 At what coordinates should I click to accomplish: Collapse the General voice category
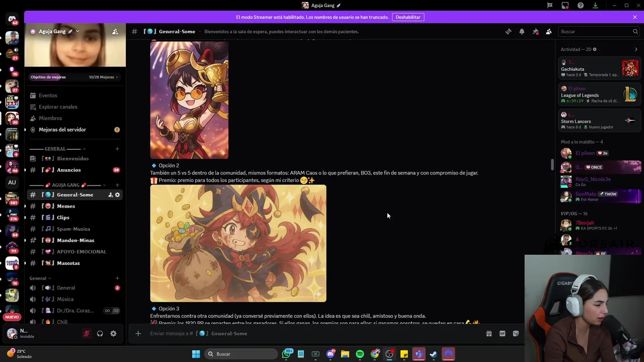tap(40, 278)
